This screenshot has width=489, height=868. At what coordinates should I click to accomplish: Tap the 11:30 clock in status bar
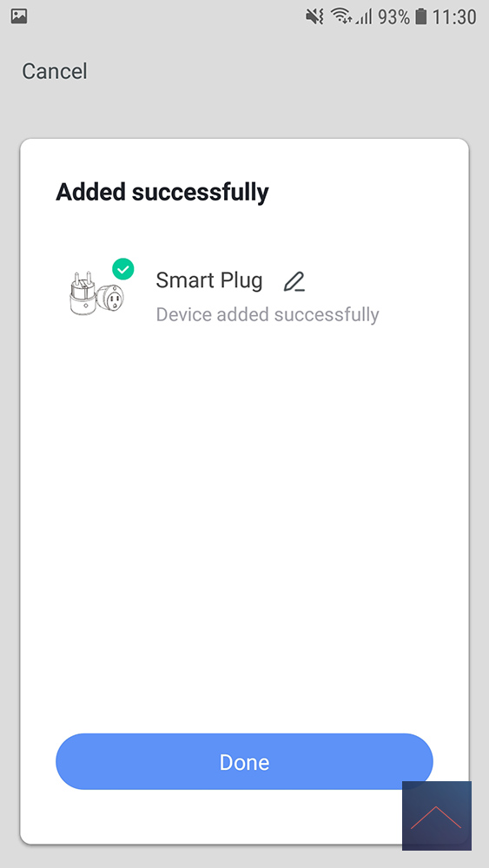(x=454, y=17)
